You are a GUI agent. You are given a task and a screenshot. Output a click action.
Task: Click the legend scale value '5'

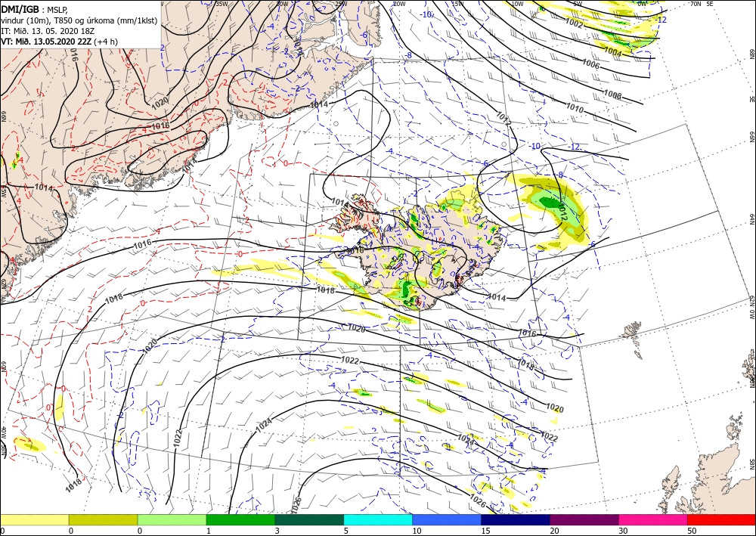click(346, 531)
